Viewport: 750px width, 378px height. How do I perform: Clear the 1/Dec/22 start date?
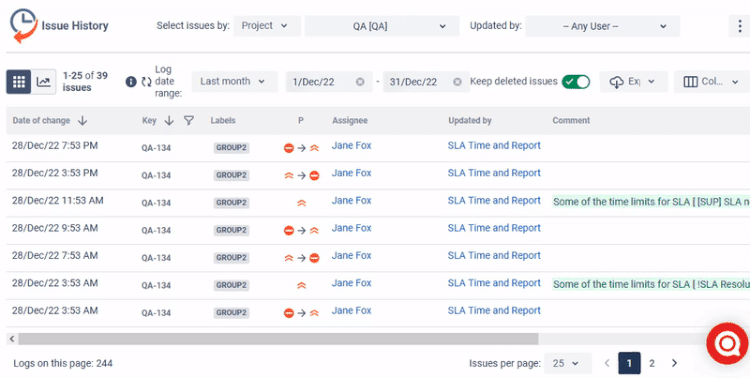point(360,82)
